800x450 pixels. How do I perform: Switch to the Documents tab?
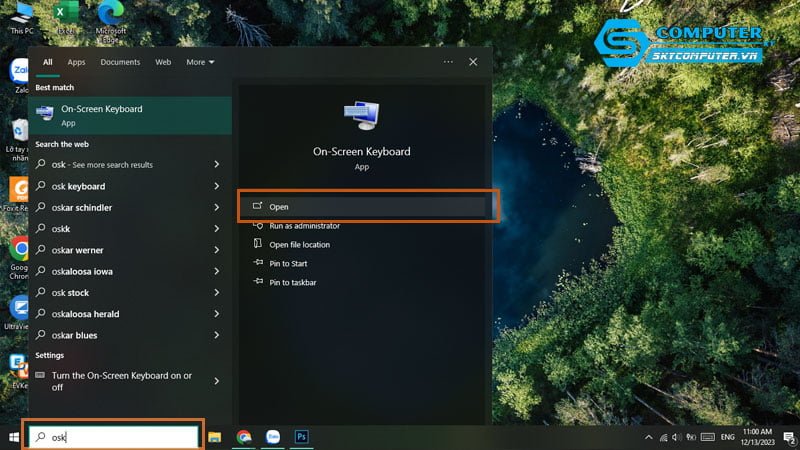[120, 62]
